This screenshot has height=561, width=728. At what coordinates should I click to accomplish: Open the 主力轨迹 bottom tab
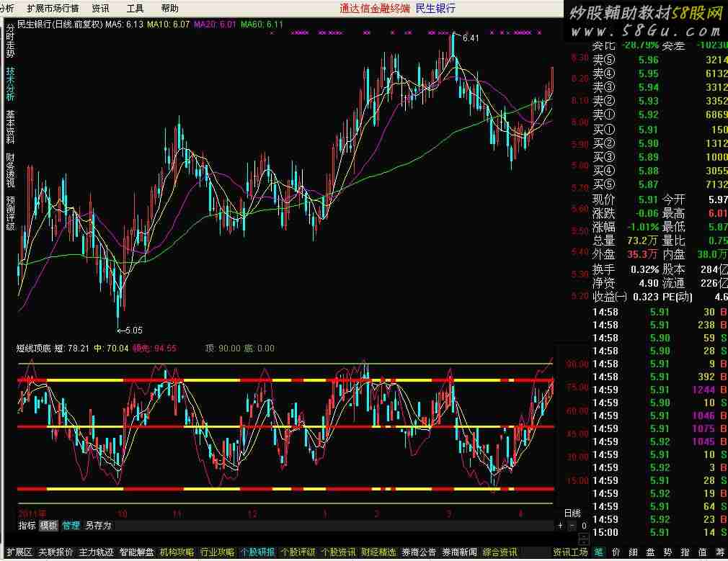(96, 552)
